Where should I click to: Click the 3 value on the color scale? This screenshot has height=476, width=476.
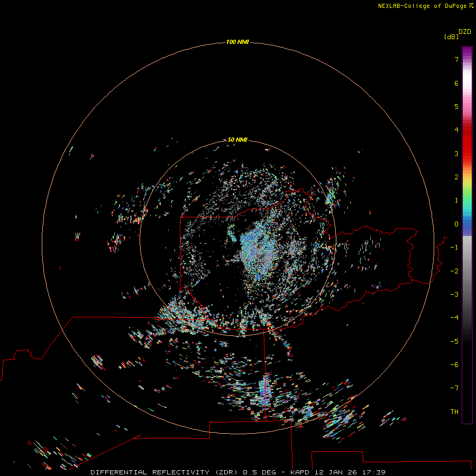click(456, 153)
